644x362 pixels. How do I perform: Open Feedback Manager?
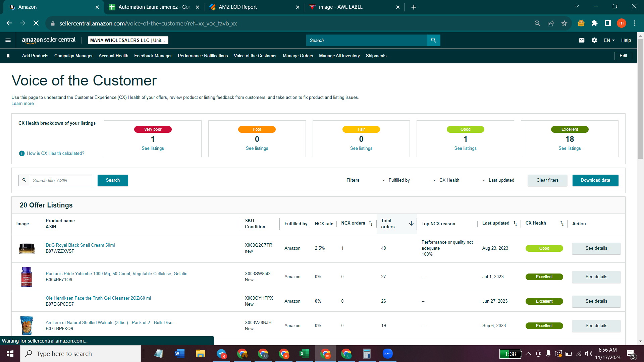point(153,56)
